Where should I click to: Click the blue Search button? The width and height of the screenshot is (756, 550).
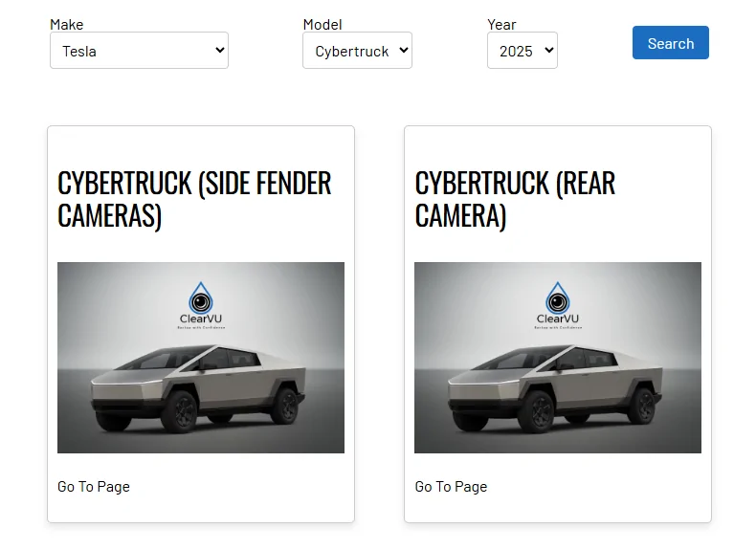(x=671, y=43)
